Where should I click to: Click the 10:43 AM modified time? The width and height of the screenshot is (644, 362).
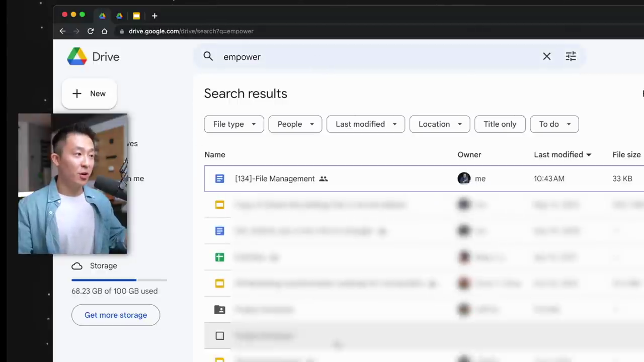549,178
